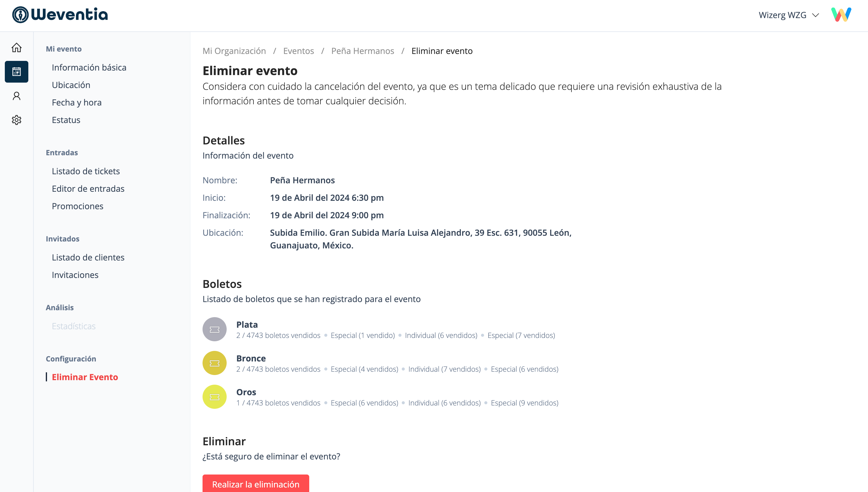Open Listado de clientes page
The width and height of the screenshot is (868, 492).
88,257
